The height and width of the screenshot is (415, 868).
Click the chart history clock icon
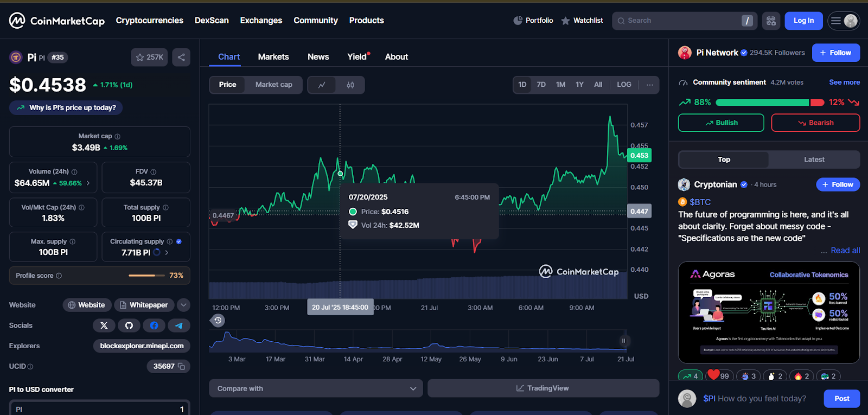tap(218, 321)
